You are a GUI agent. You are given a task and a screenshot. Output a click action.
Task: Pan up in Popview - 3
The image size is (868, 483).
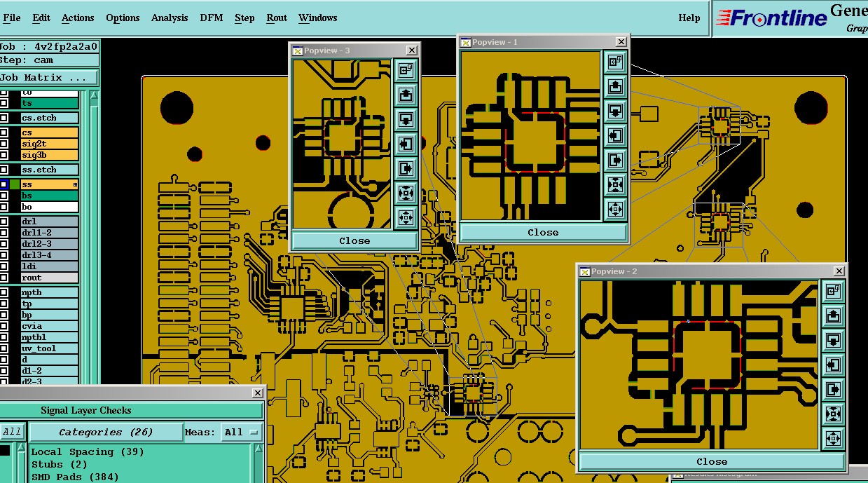pyautogui.click(x=406, y=95)
